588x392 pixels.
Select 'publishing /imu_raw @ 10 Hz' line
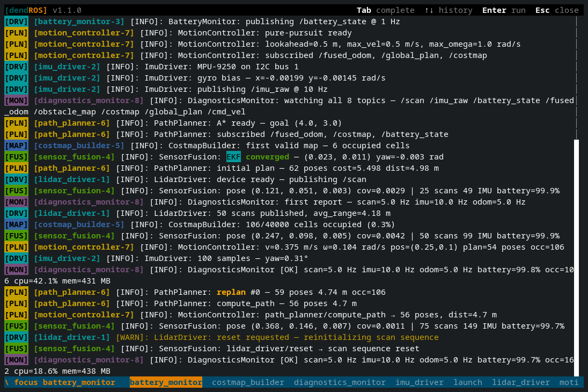[x=166, y=89]
